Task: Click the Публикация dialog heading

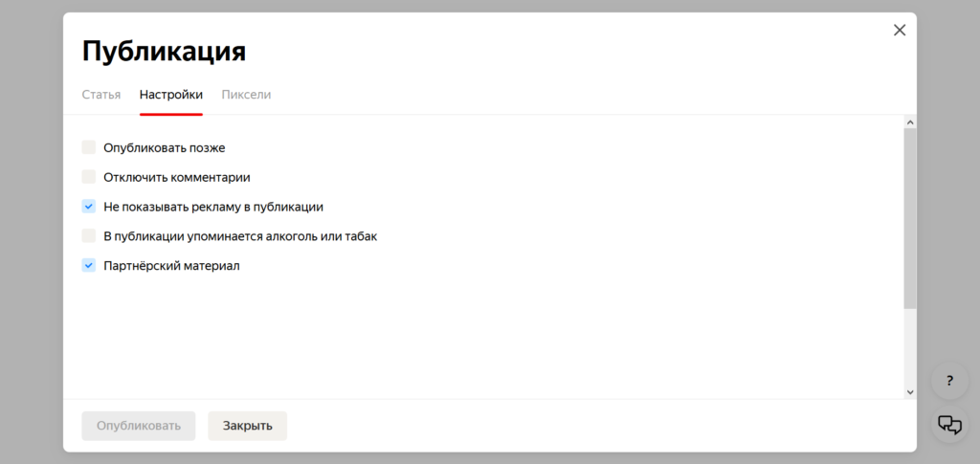Action: click(164, 51)
